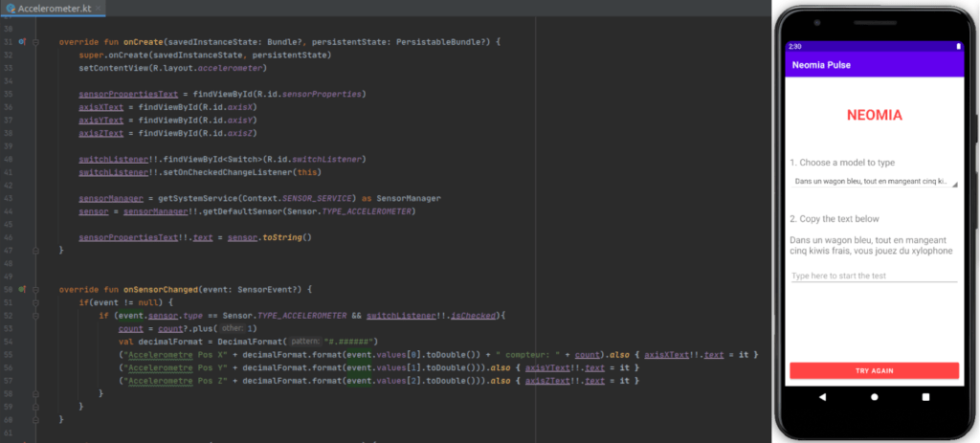This screenshot has height=443, width=980.
Task: Tap '1. Choose a model to type' label
Action: [842, 163]
